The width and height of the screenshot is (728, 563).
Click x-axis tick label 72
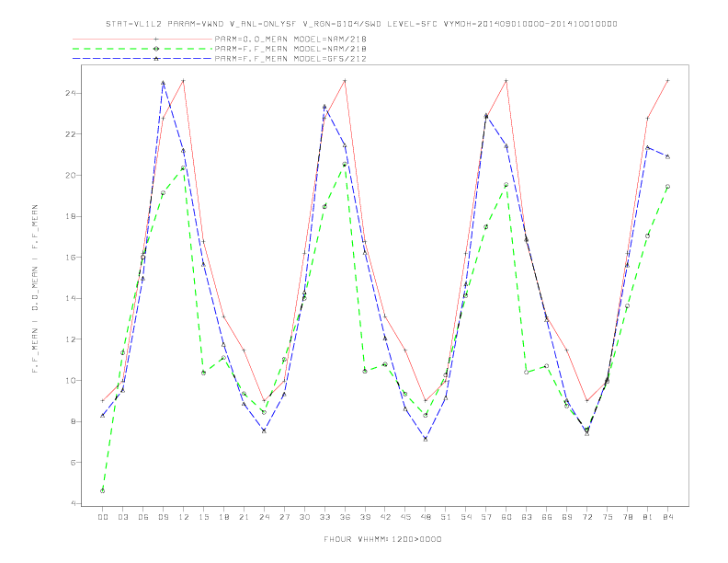587,517
